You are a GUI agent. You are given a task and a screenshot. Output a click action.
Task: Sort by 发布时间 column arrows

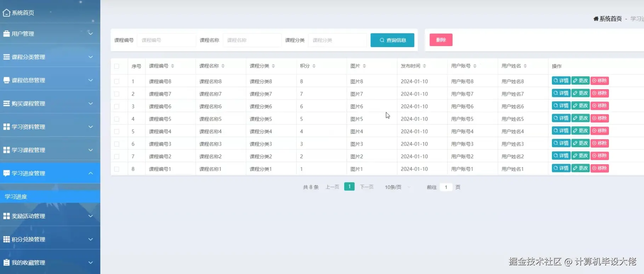coord(424,66)
